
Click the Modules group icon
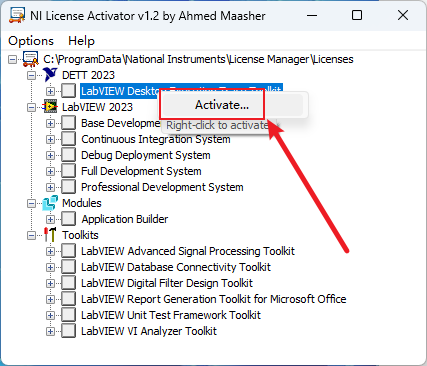coord(50,203)
